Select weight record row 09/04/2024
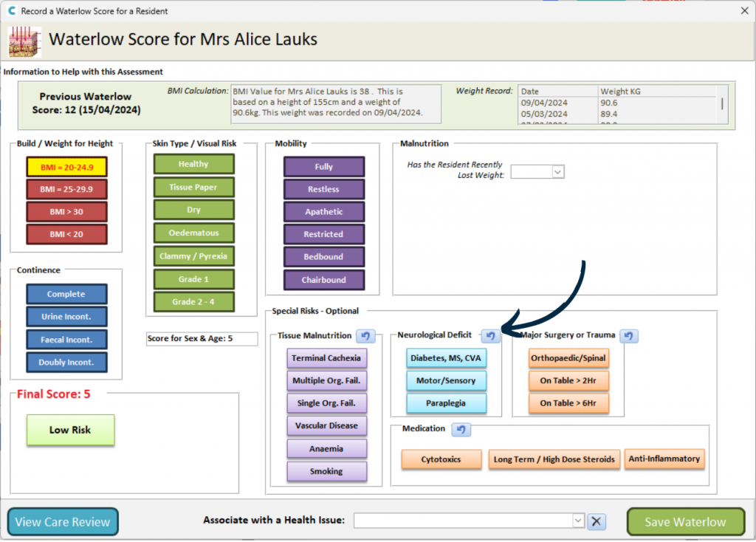The height and width of the screenshot is (542, 756). coord(618,103)
